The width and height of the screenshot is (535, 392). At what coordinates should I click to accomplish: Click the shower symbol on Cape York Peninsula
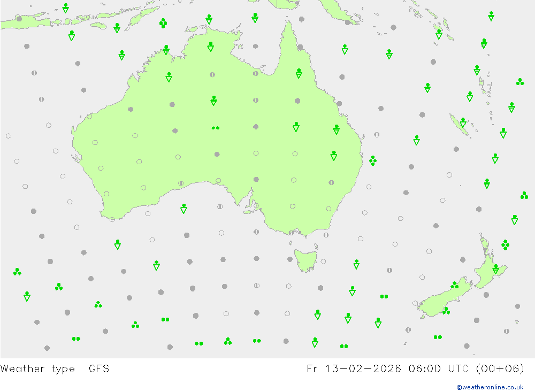click(x=299, y=73)
